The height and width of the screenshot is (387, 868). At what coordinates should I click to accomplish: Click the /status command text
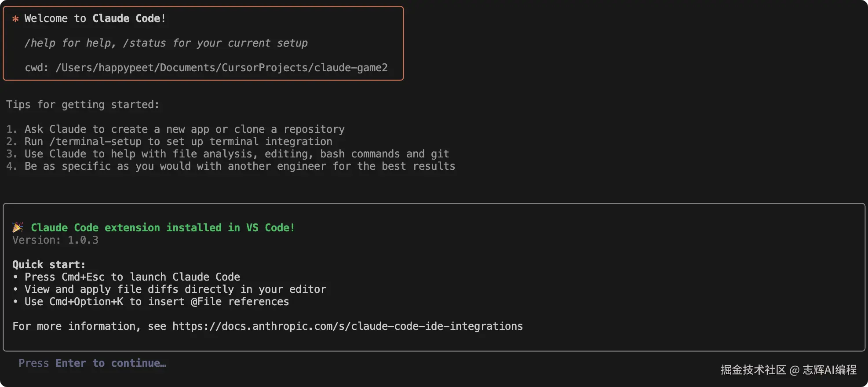click(x=144, y=43)
